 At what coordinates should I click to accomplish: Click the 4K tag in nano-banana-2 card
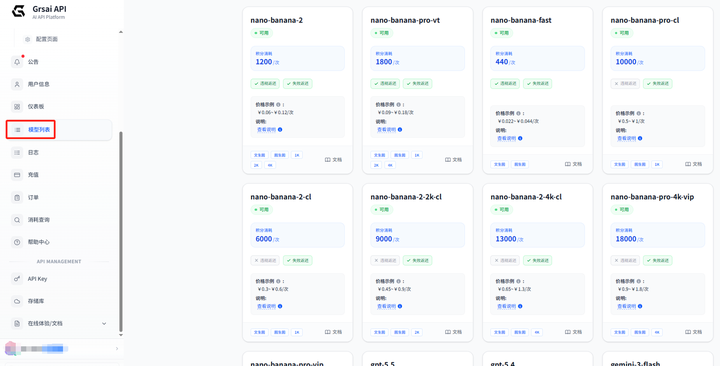(270, 165)
